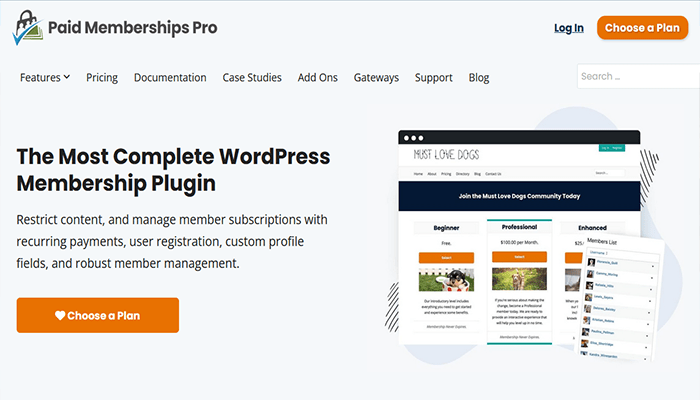
Task: Click the Must Love Dogs mockup title
Action: coord(447,155)
